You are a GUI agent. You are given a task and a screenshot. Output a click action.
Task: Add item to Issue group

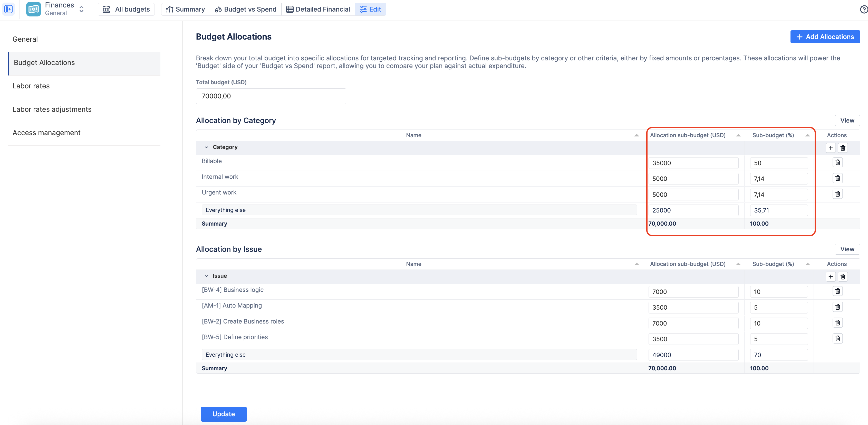tap(830, 276)
